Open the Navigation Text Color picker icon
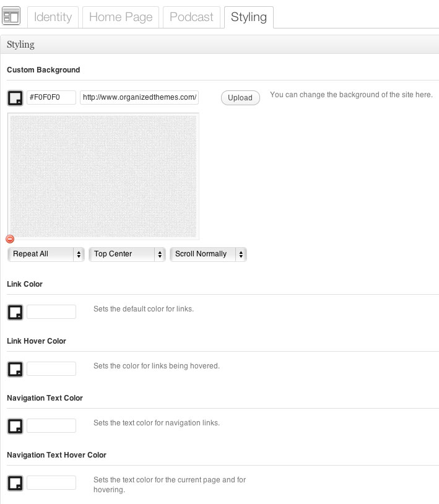Viewport: 439px width, 504px height. 15,426
